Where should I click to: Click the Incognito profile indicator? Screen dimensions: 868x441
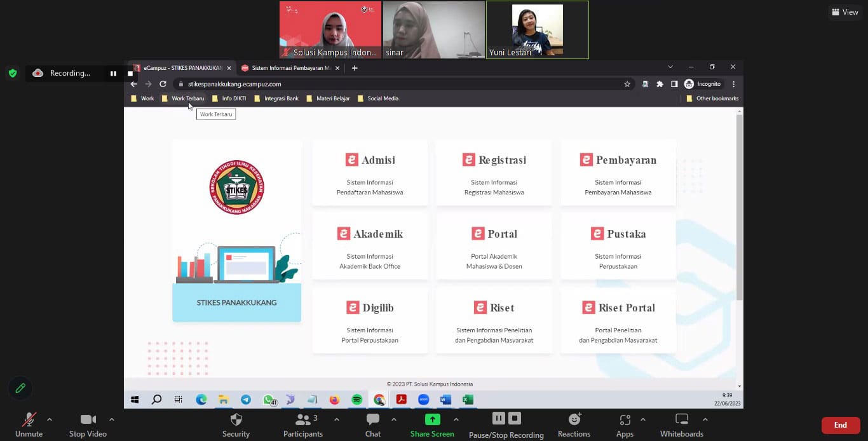click(x=703, y=84)
